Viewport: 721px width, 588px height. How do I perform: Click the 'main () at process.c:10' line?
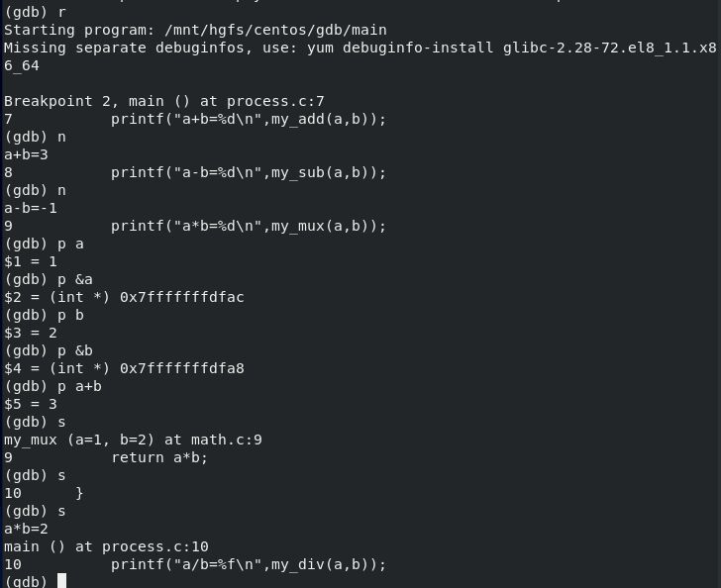[x=106, y=546]
